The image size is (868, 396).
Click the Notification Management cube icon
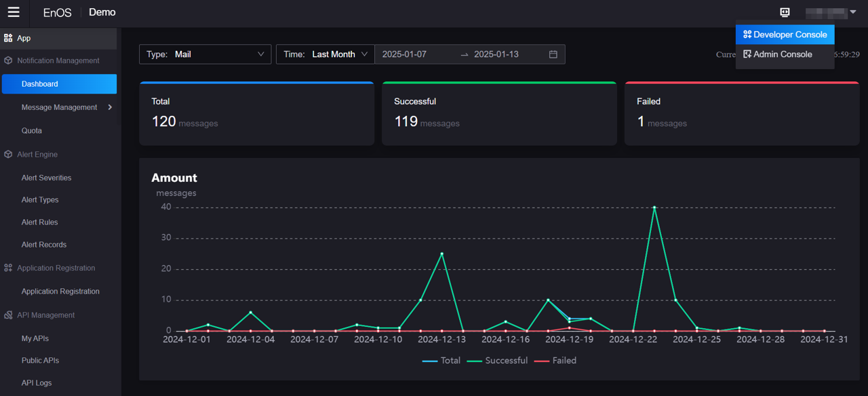(8, 60)
